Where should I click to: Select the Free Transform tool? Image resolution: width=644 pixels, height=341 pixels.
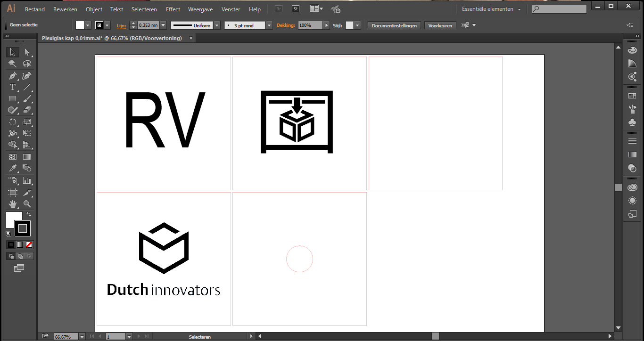27,133
